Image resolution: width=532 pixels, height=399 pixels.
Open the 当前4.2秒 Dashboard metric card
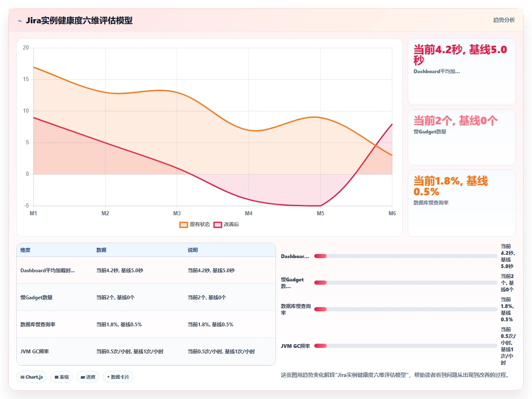coord(462,72)
